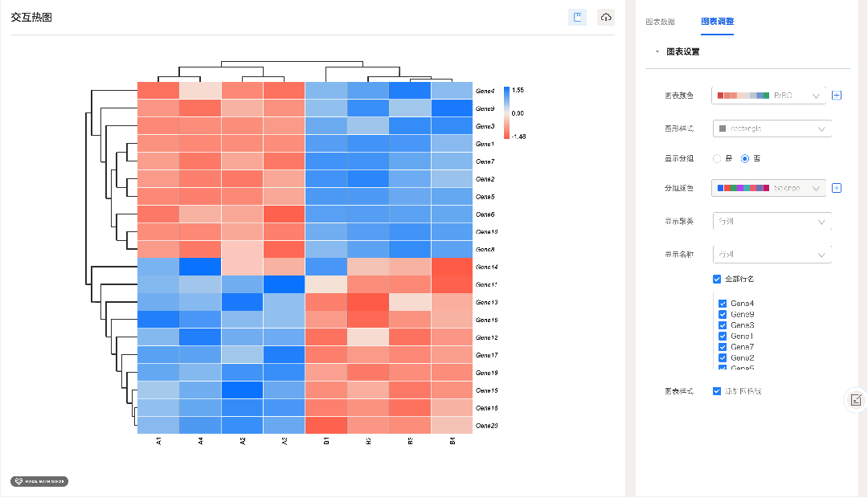Switch to the 图表数据 tab

coord(661,22)
